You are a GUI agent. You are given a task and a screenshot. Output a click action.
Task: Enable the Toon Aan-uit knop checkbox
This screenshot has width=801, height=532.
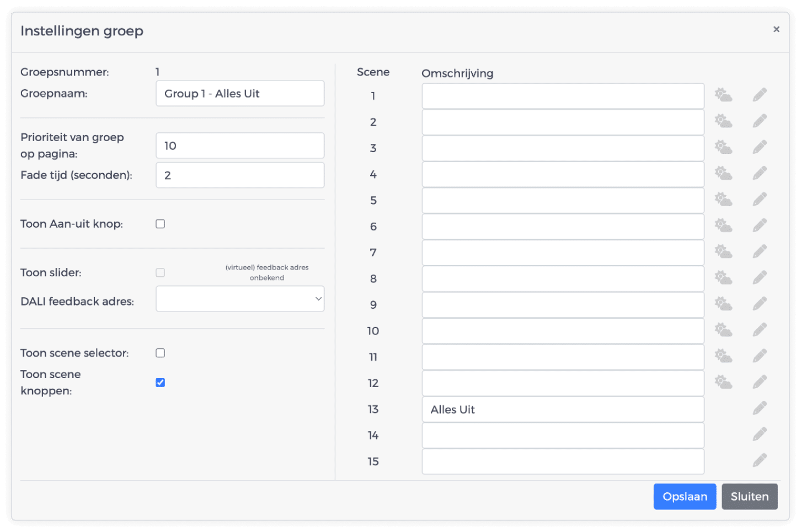(161, 224)
